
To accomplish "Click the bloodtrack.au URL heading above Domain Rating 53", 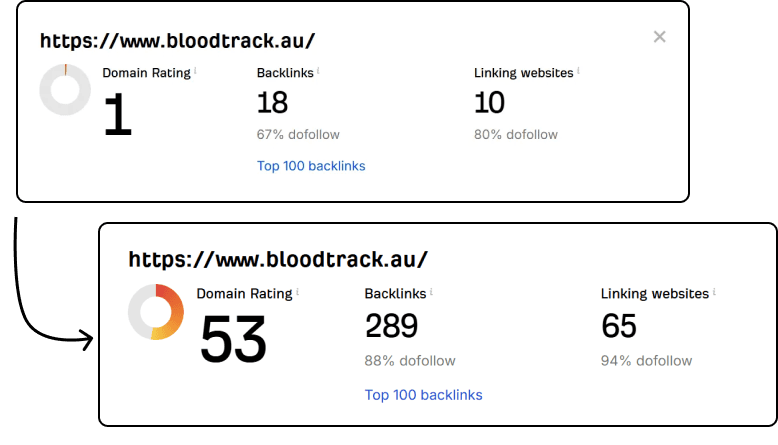I will tap(278, 259).
